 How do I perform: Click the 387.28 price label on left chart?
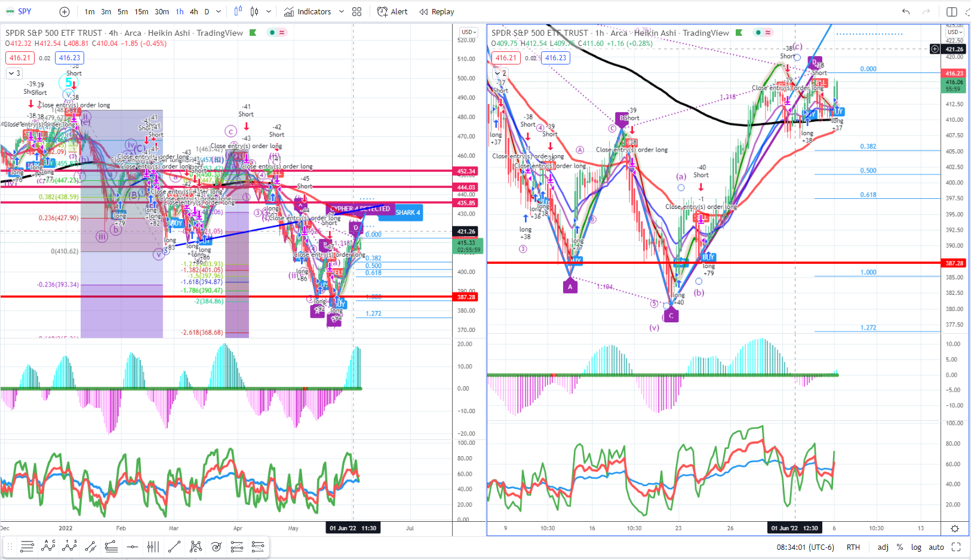pos(466,297)
